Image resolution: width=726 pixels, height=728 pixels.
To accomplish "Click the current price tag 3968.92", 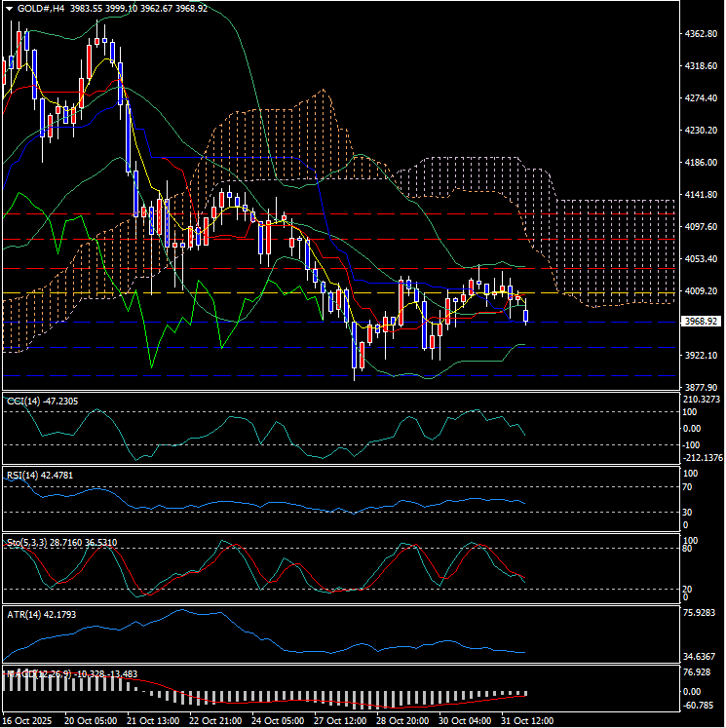I will [701, 321].
